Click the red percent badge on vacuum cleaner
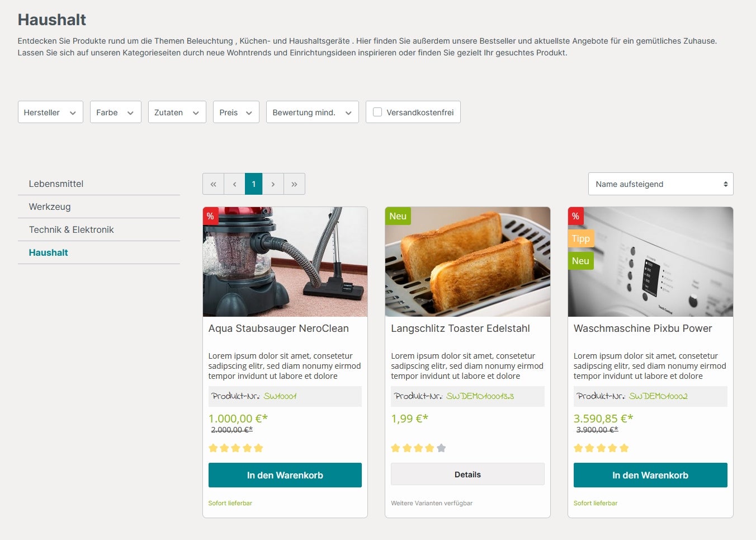This screenshot has width=756, height=540. [210, 216]
